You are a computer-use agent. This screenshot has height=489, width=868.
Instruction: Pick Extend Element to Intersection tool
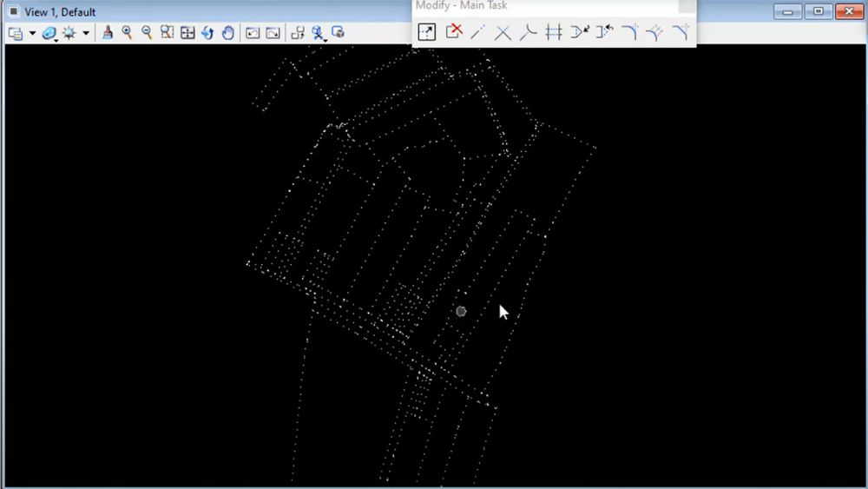pyautogui.click(x=528, y=32)
